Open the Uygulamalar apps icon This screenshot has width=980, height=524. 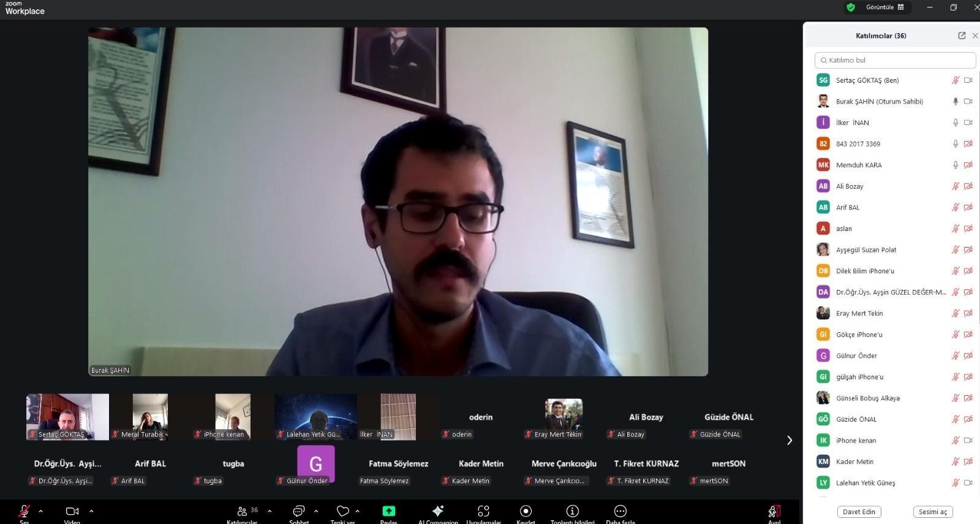point(483,511)
